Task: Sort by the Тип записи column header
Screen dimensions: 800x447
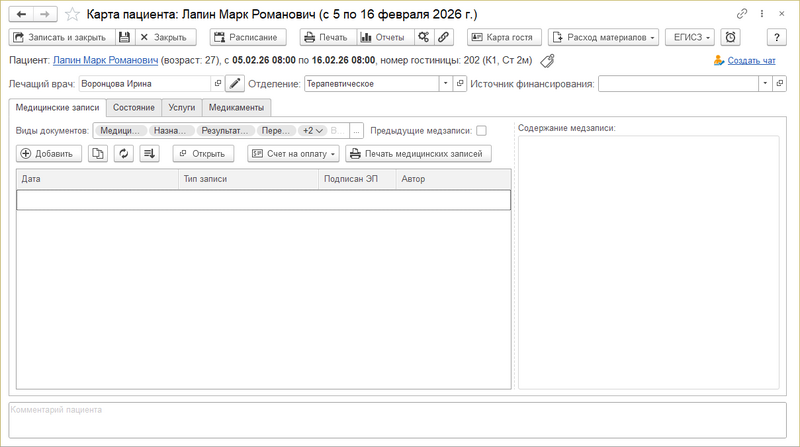Action: (x=248, y=179)
